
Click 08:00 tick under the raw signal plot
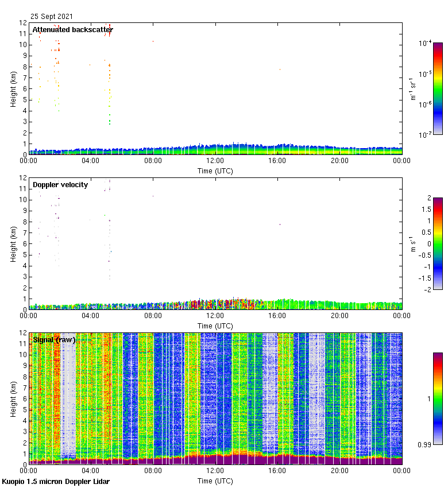pyautogui.click(x=153, y=472)
